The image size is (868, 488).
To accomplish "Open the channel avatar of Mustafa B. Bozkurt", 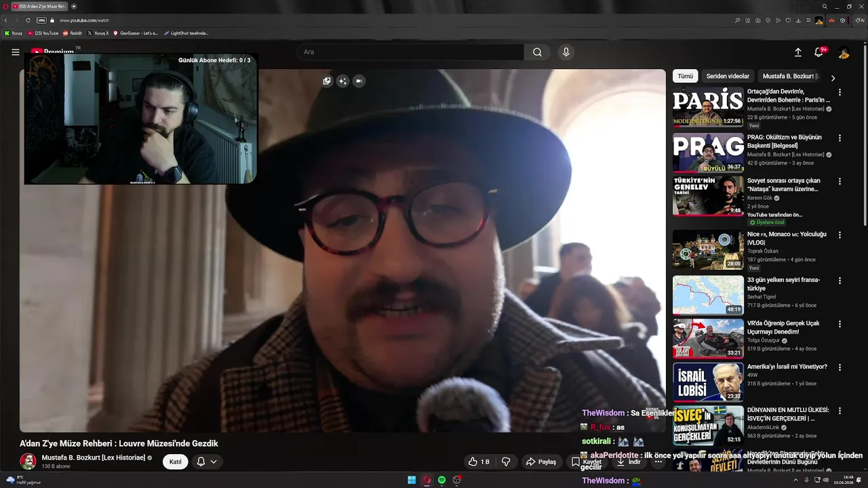I will [28, 462].
